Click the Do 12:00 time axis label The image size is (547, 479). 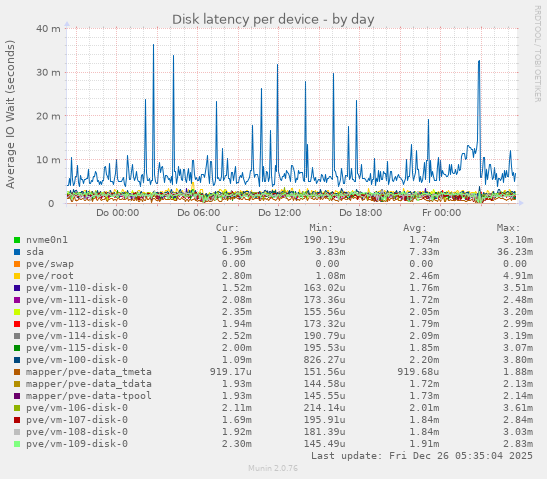[279, 213]
